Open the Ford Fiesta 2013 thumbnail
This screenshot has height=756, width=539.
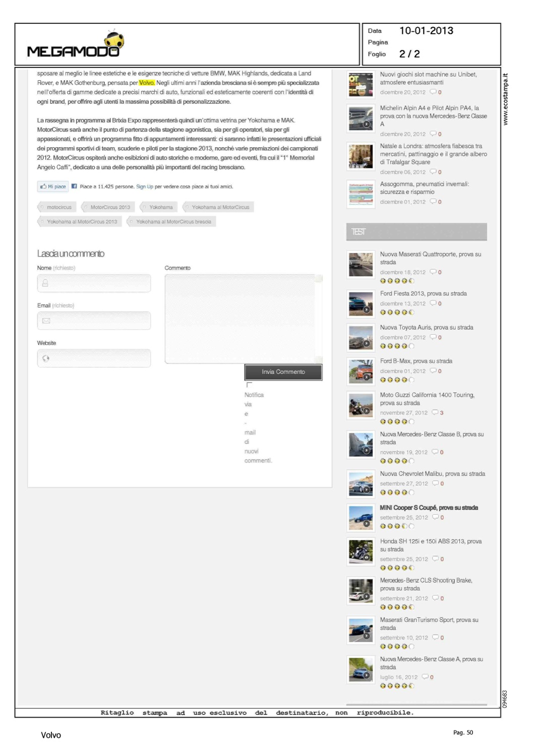tap(361, 304)
